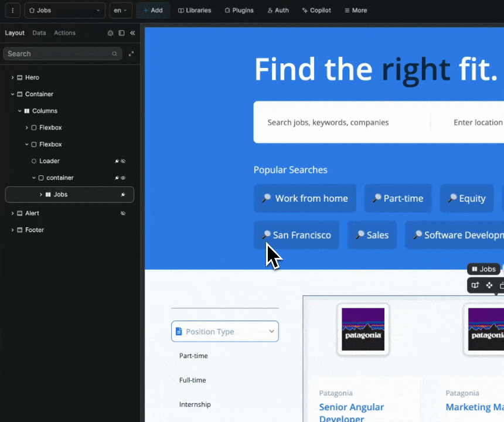Click the binding plug icon on Jobs row
This screenshot has width=504, height=422.
pos(123,195)
